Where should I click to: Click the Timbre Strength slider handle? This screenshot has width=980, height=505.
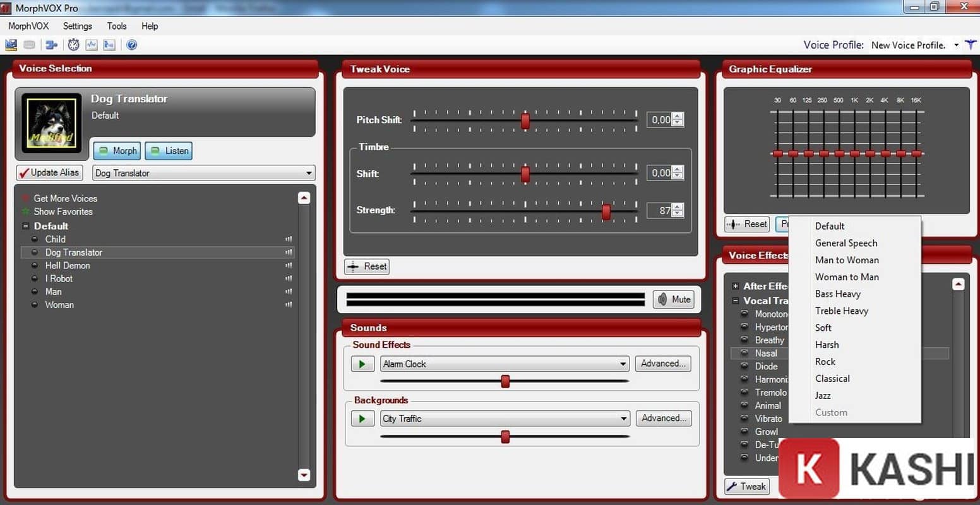point(606,211)
